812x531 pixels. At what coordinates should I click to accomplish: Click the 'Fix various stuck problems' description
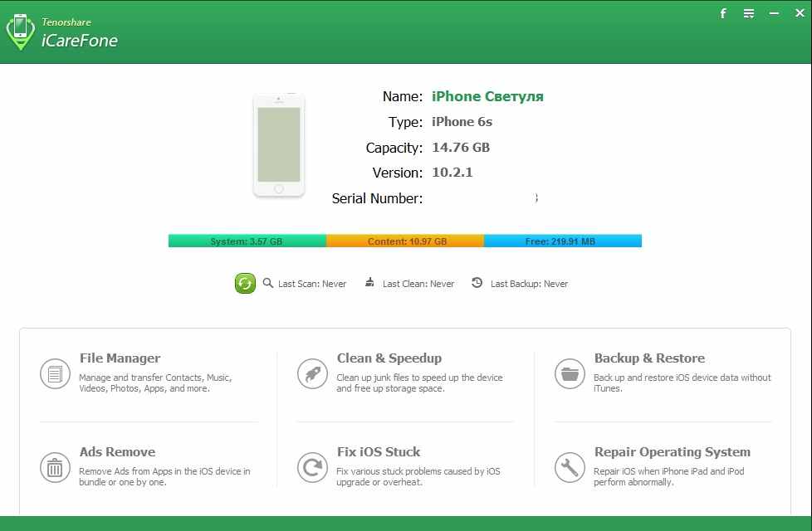click(418, 477)
